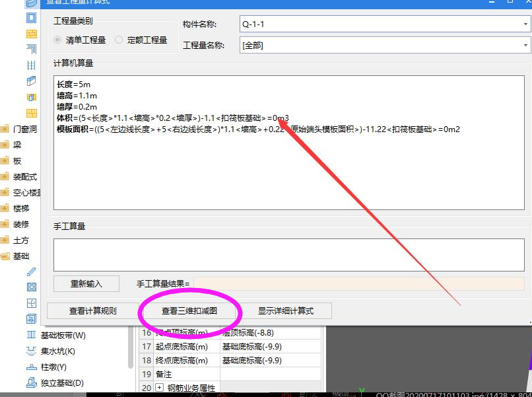The height and width of the screenshot is (397, 532).
Task: Expand the 土方 folder
Action: [x=5, y=240]
